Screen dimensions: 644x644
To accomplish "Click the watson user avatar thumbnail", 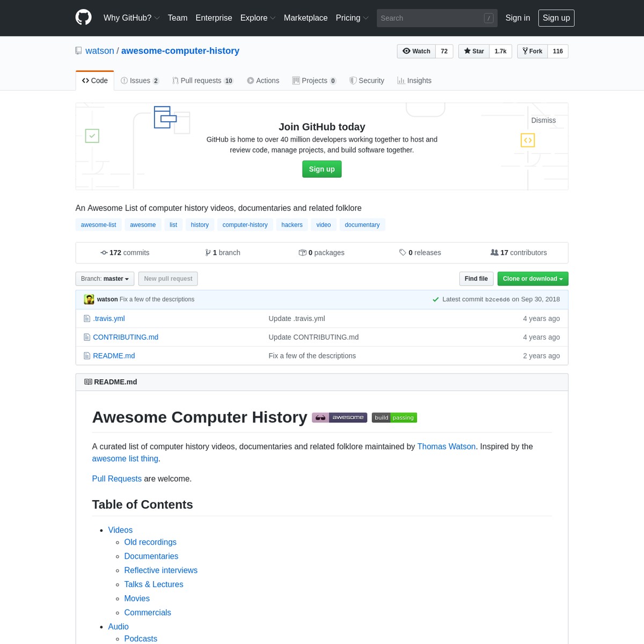I will pyautogui.click(x=89, y=299).
